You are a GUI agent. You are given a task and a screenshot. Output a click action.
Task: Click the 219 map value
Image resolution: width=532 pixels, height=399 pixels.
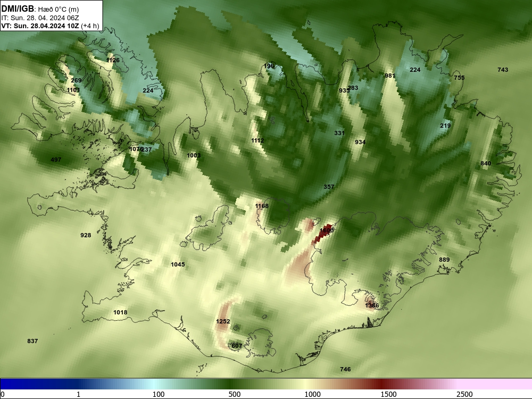tap(445, 126)
